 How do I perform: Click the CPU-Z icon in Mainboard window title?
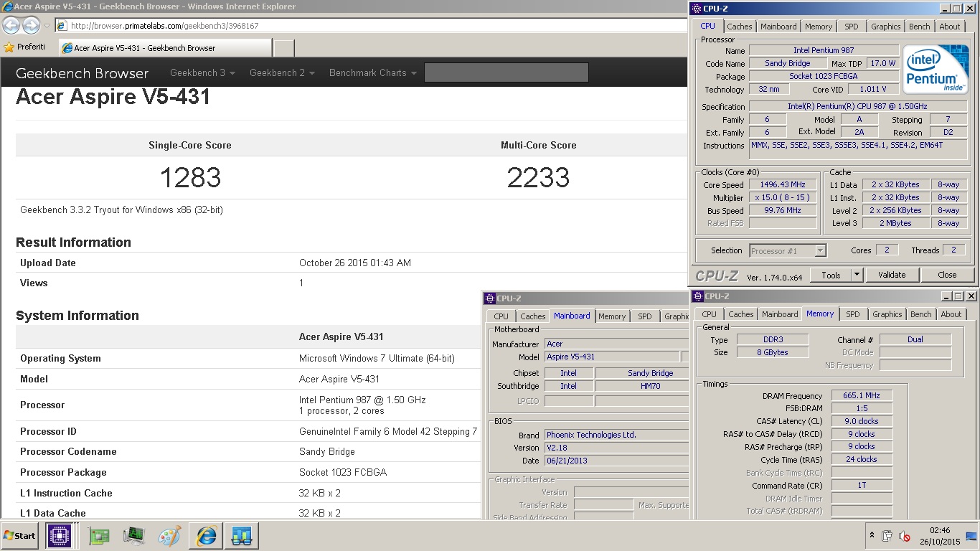[x=489, y=298]
